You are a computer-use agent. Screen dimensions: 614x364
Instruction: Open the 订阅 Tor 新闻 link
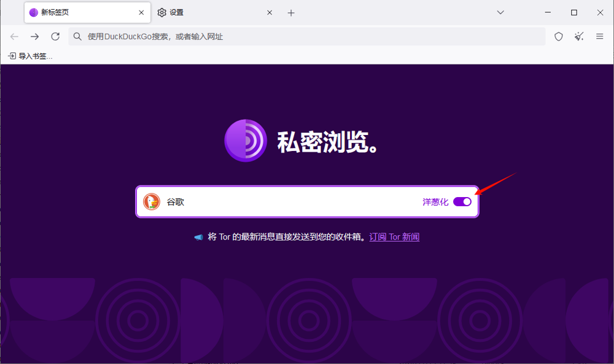pyautogui.click(x=394, y=237)
